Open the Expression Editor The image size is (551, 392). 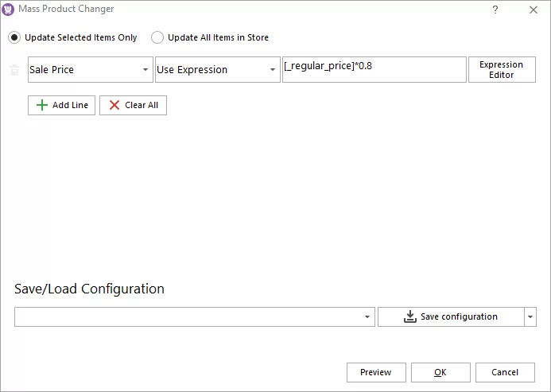[501, 70]
